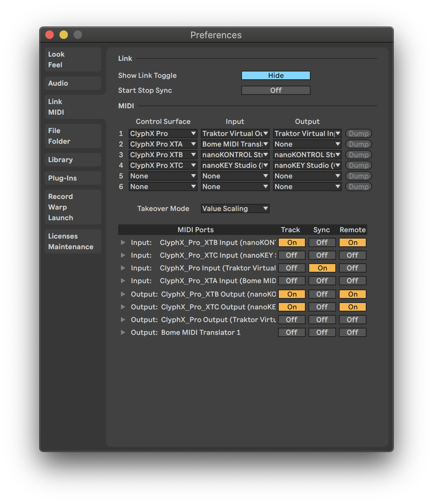This screenshot has width=433, height=504.
Task: Expand ClyphX_Pro Output Traktor port row
Action: [123, 320]
